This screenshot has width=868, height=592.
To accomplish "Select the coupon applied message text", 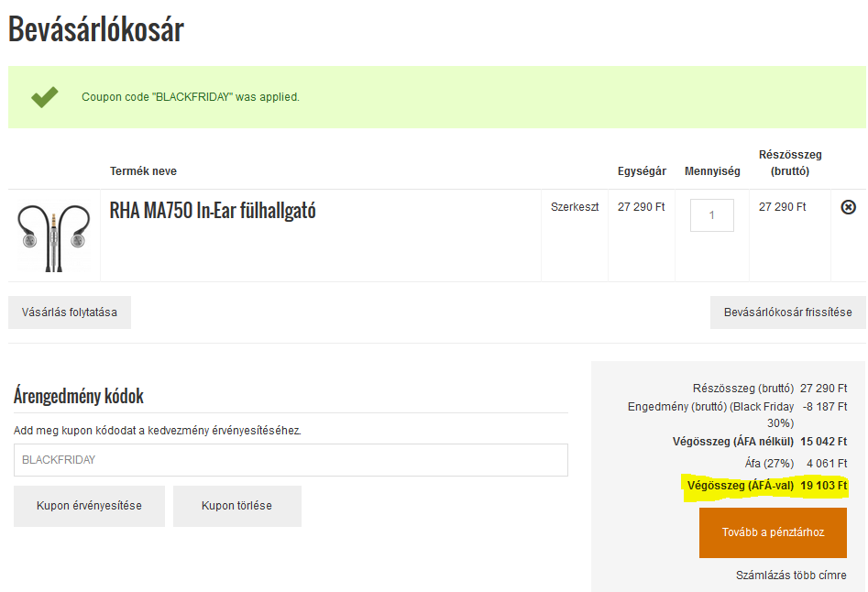I will click(191, 97).
